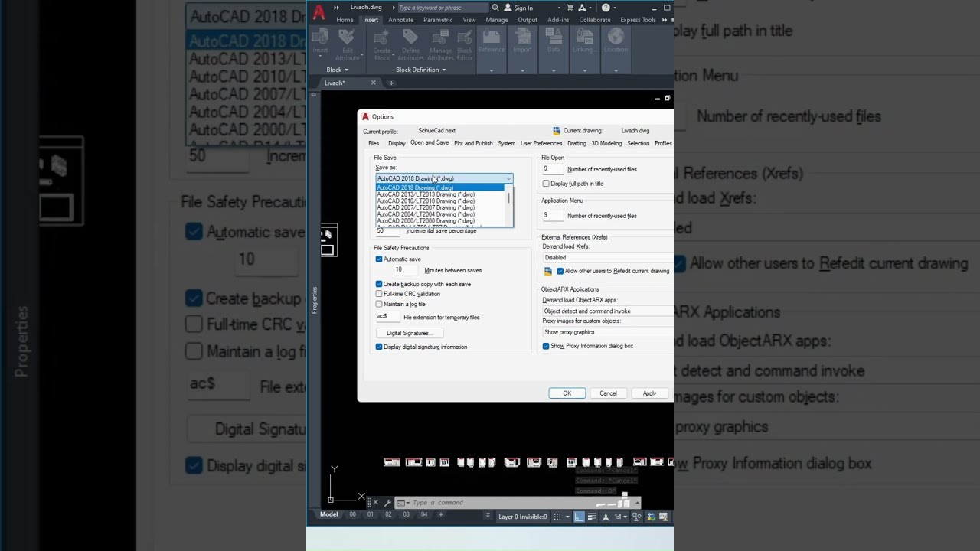Open Show proxy graphics dropdown
The width and height of the screenshot is (980, 551).
[x=607, y=332]
